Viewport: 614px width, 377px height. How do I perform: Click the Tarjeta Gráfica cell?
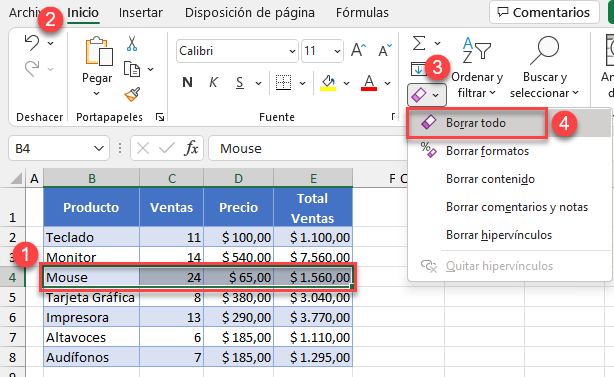92,298
